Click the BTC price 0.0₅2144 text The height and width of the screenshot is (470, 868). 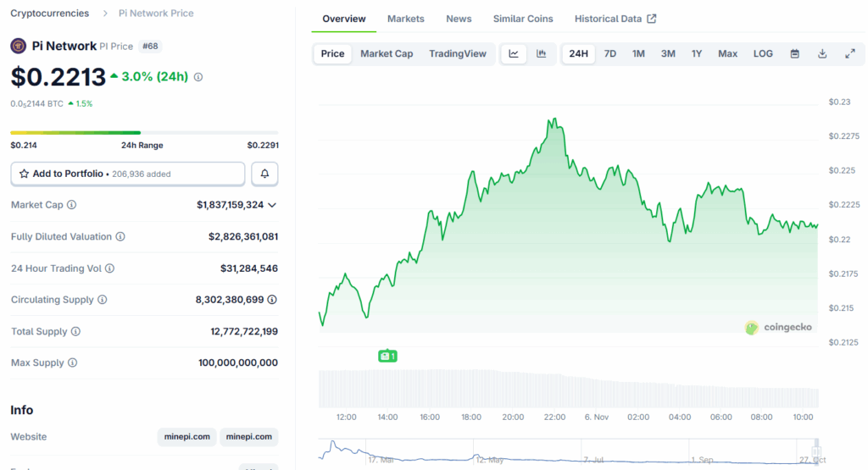pos(37,104)
